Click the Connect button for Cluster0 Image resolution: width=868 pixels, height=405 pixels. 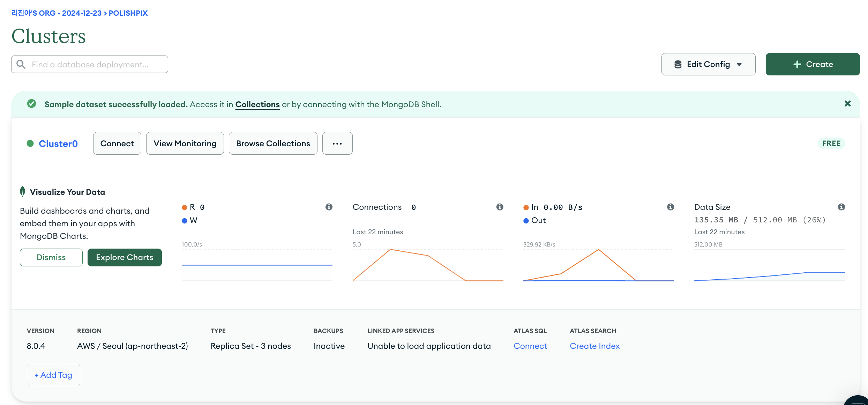[117, 143]
